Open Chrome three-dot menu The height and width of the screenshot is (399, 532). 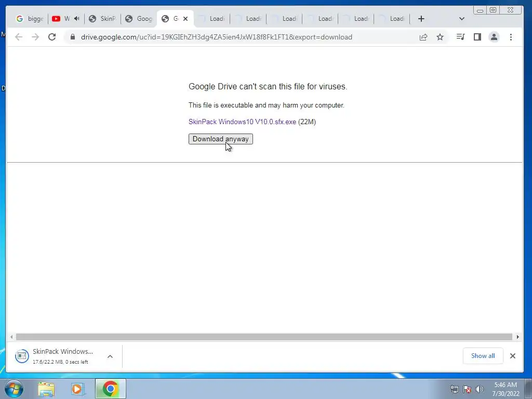[511, 37]
